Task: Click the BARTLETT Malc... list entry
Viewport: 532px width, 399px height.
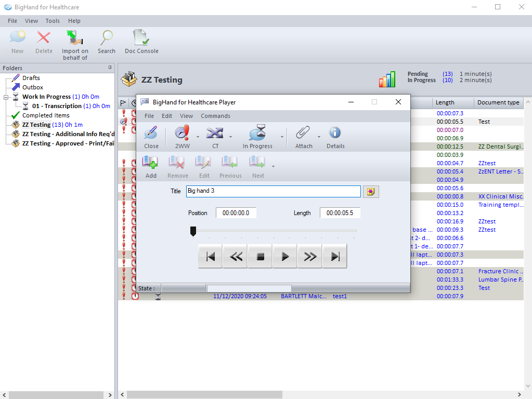Action: click(x=304, y=296)
